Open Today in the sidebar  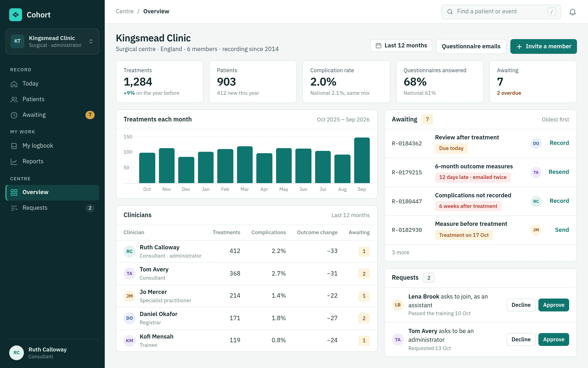coord(52,84)
